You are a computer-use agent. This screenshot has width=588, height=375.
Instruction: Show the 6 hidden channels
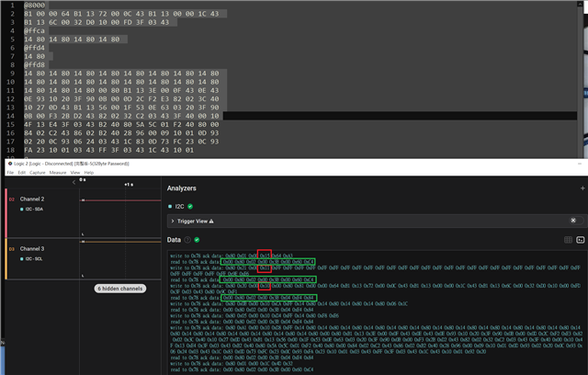pos(120,289)
